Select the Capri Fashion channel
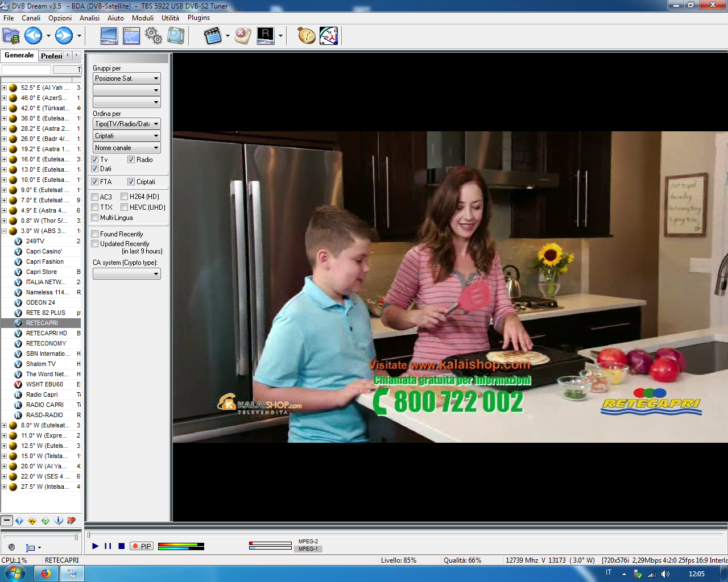This screenshot has width=728, height=582. (x=44, y=261)
